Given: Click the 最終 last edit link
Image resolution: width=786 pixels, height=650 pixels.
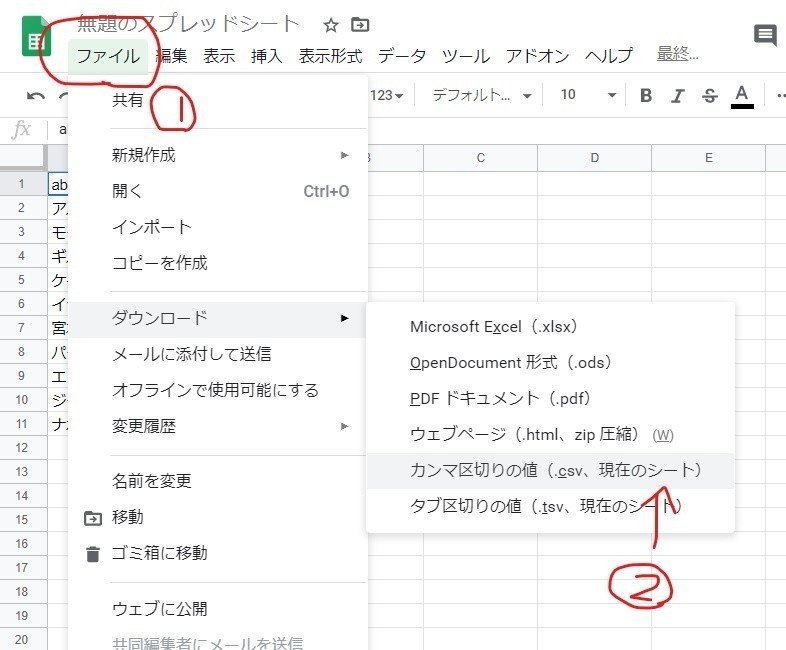Looking at the screenshot, I should (x=677, y=54).
